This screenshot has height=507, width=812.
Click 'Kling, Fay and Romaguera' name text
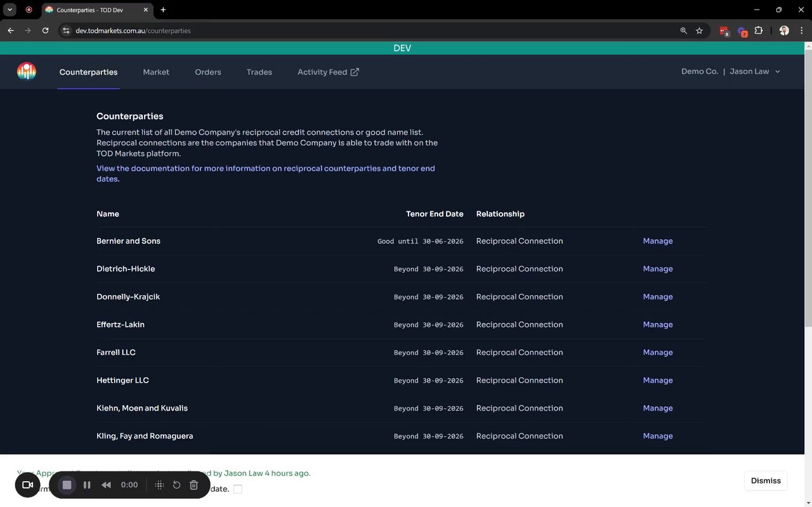[145, 437]
